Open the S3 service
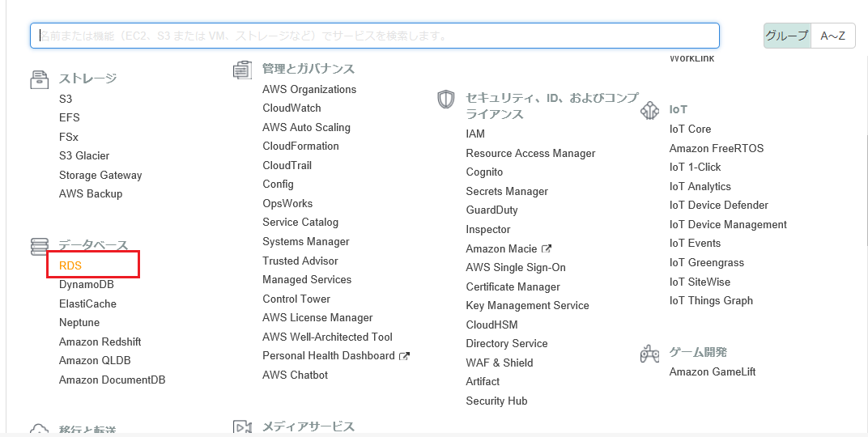 point(66,99)
